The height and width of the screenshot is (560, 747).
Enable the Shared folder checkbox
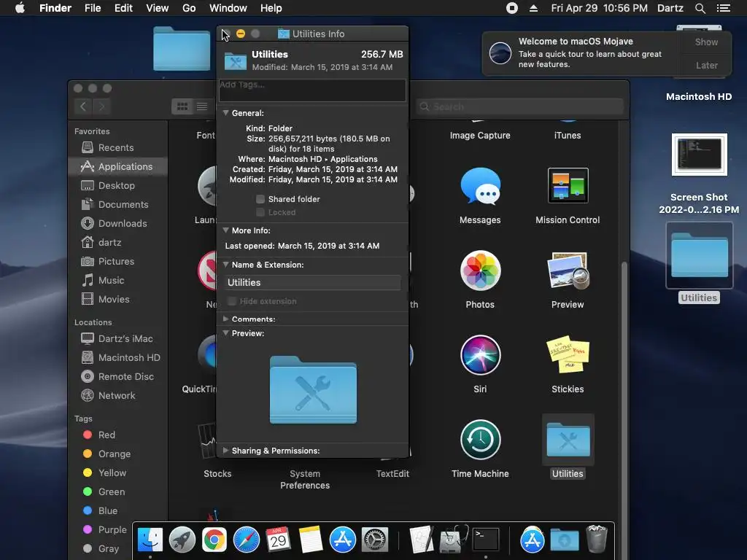click(x=260, y=199)
